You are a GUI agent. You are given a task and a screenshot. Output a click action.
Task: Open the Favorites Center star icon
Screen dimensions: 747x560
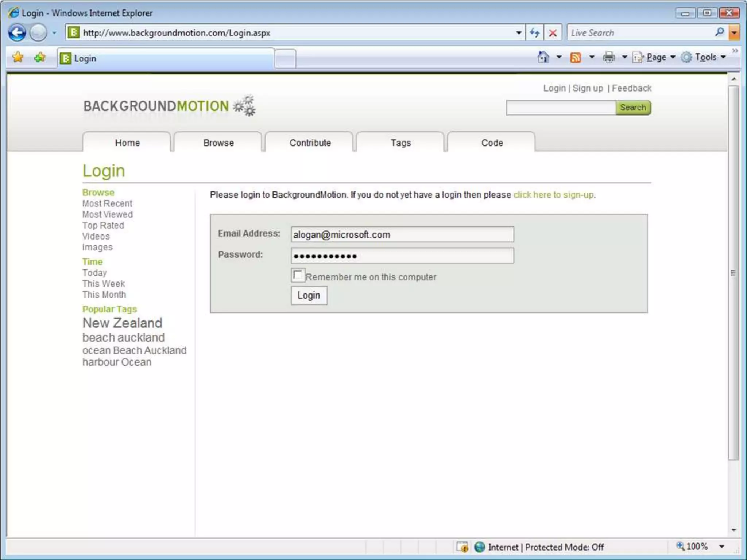coord(18,57)
